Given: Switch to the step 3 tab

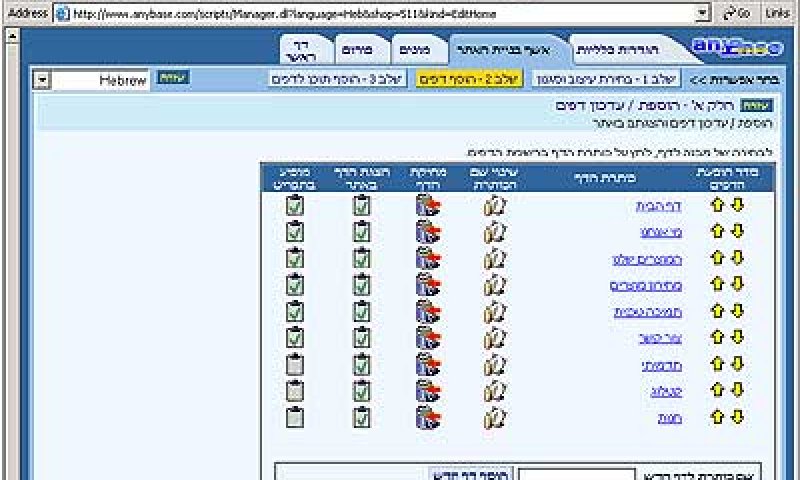Looking at the screenshot, I should point(337,79).
